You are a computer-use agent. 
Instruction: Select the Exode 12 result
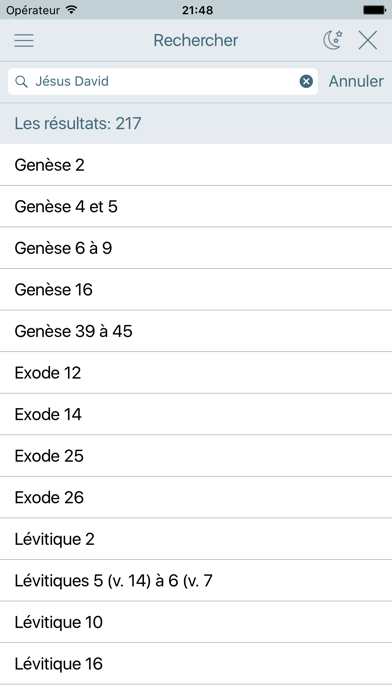pyautogui.click(x=196, y=373)
